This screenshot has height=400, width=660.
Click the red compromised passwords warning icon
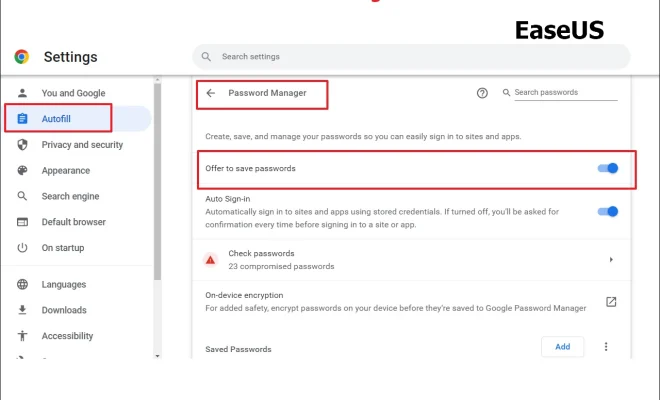pos(210,260)
